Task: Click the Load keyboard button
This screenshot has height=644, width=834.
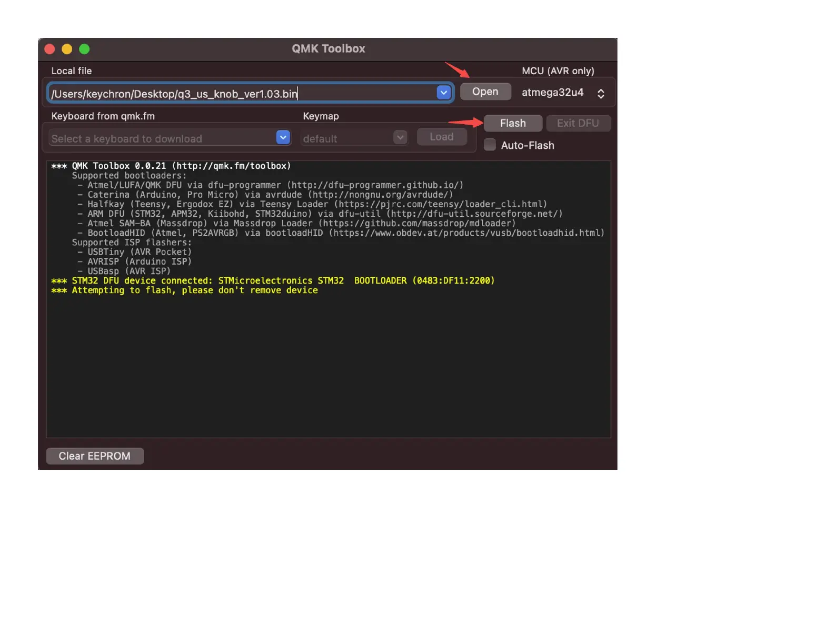Action: [x=441, y=137]
